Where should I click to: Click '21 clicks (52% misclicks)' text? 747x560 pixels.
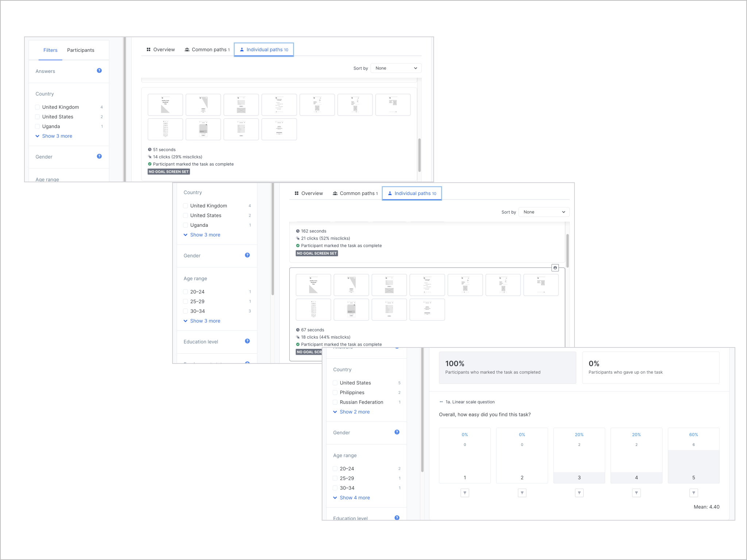(x=325, y=238)
